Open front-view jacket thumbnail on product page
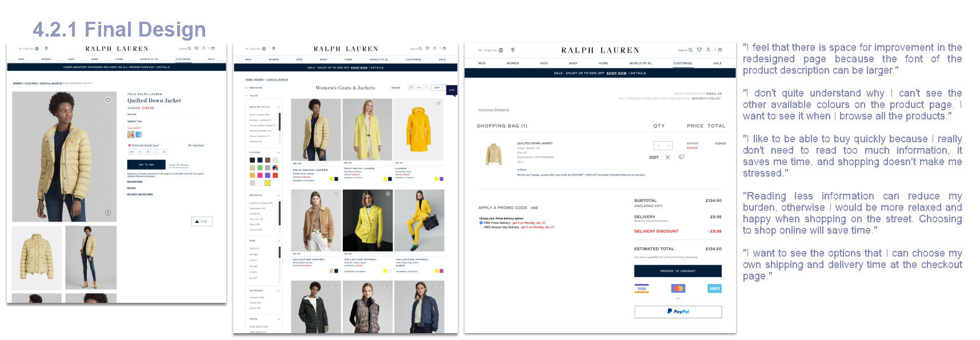Image resolution: width=980 pixels, height=340 pixels. [x=37, y=257]
